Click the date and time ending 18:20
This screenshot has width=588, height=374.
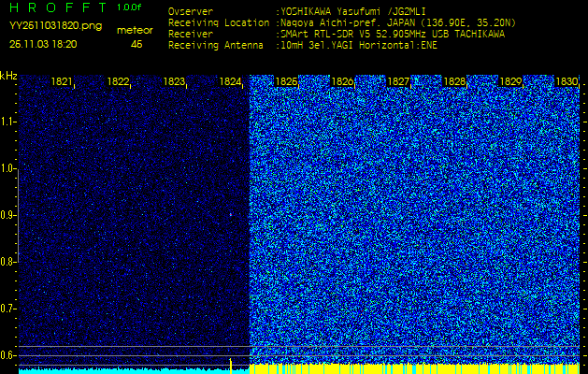pos(43,44)
